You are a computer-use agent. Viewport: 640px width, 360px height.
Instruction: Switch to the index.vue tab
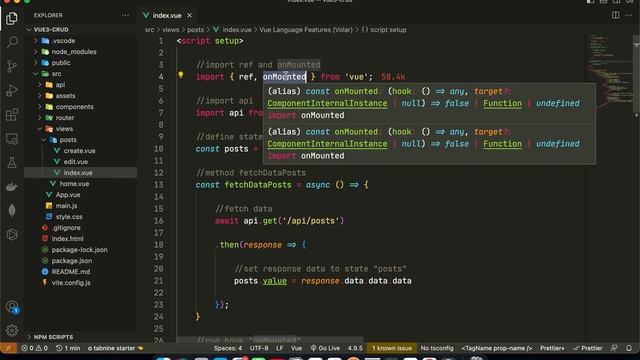[167, 15]
